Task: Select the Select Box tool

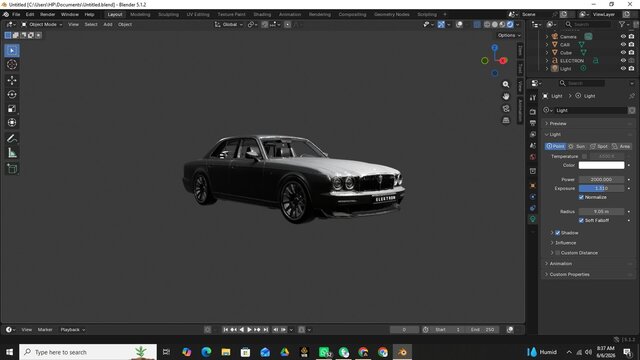Action: coord(12,51)
